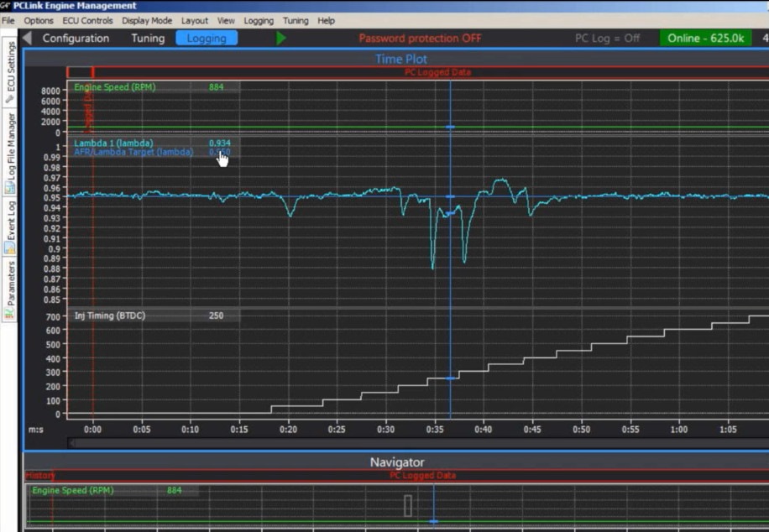Click the Lambda 1 (lambda) trace label
Screen dimensions: 769x532
coord(113,143)
